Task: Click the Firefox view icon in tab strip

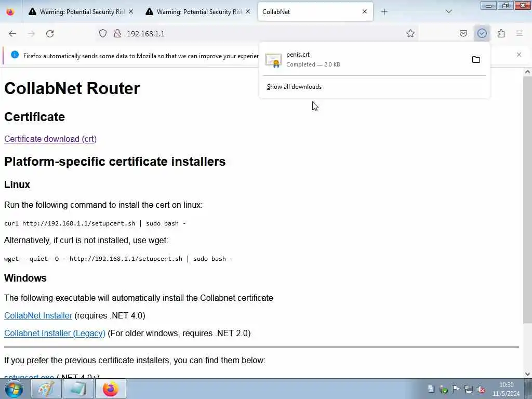Action: click(10, 11)
